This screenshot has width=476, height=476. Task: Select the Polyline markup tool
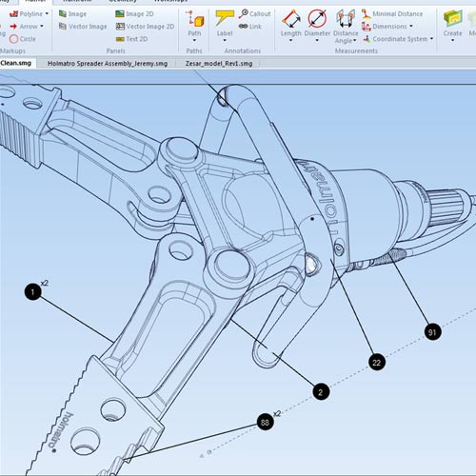coord(26,14)
